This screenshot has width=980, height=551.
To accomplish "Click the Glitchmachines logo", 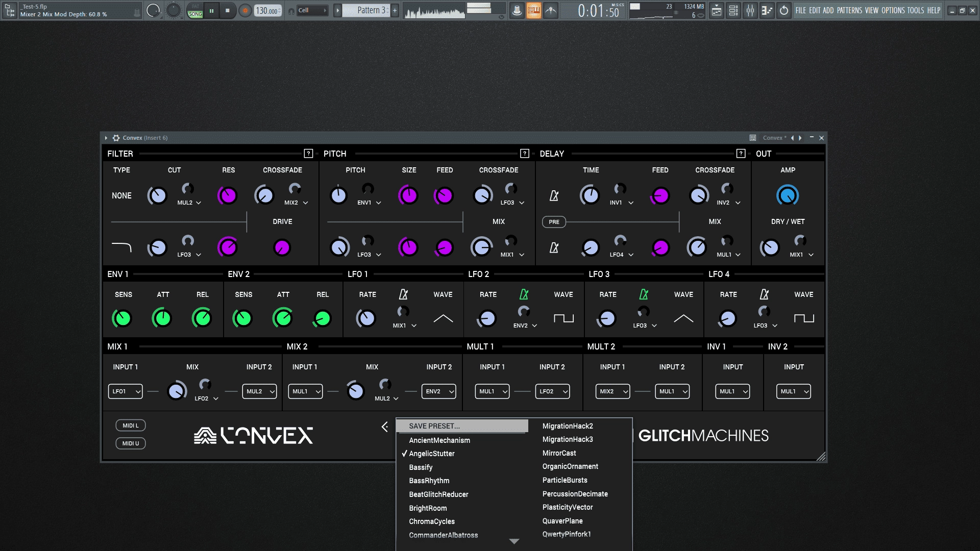I will click(x=703, y=436).
